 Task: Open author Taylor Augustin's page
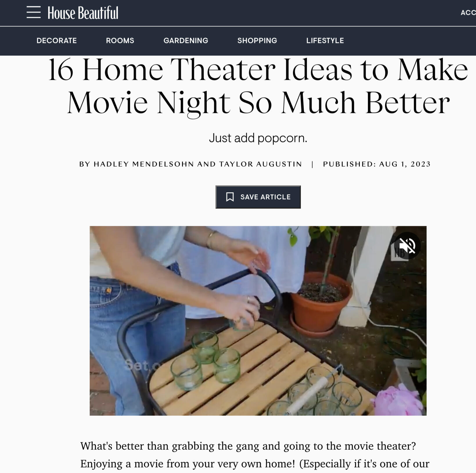point(261,164)
